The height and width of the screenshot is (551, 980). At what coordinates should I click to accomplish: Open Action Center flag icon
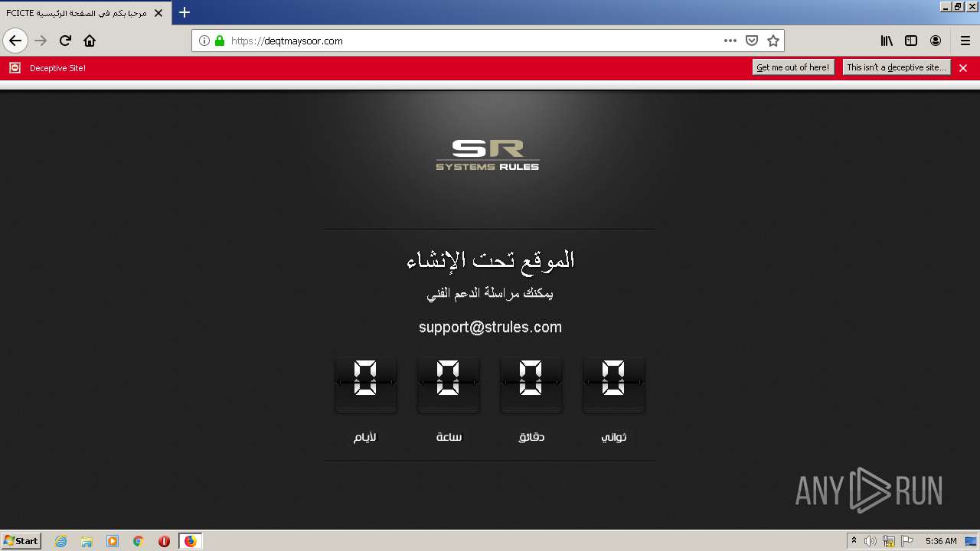907,541
